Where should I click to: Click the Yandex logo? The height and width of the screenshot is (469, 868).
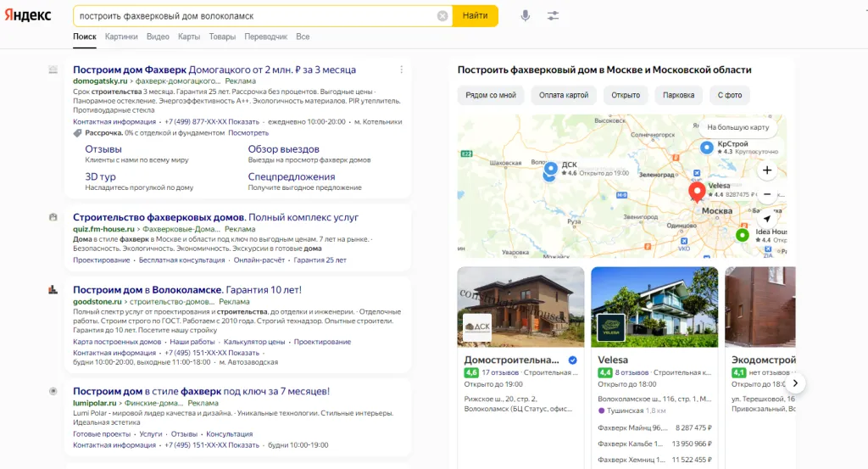28,15
